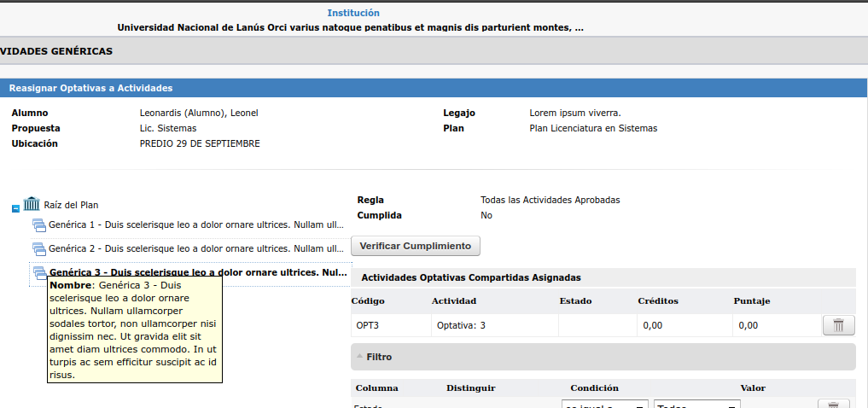Remove the filter row using its trash icon

point(833,405)
